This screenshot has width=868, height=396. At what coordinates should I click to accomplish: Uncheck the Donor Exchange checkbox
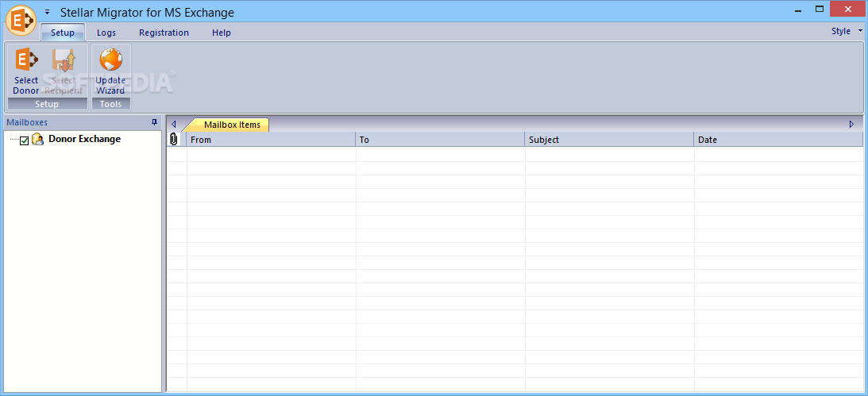pos(25,140)
